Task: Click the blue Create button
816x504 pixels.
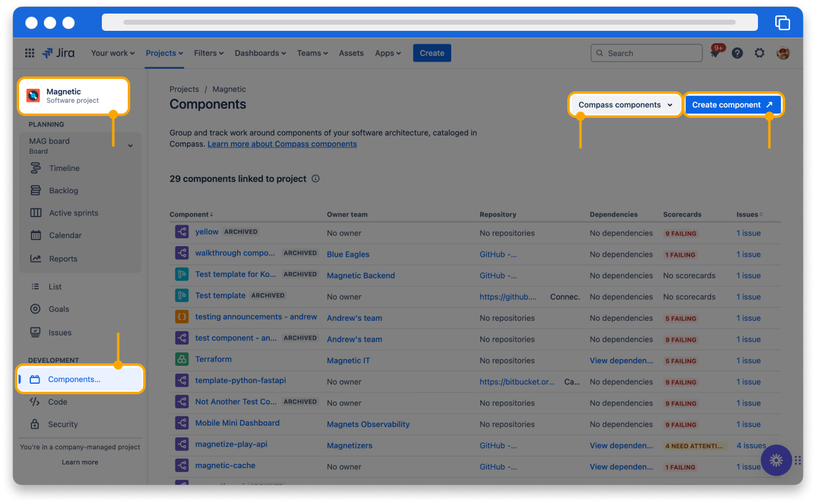Action: click(x=432, y=53)
